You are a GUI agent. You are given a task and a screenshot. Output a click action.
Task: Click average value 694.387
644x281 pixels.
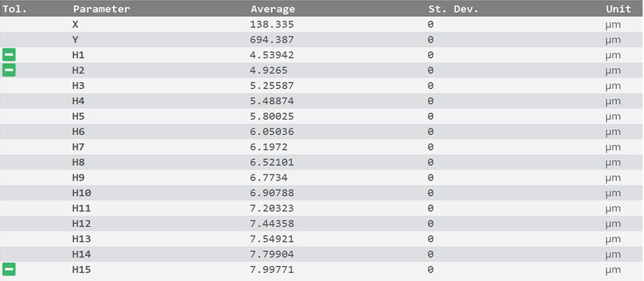pos(272,40)
